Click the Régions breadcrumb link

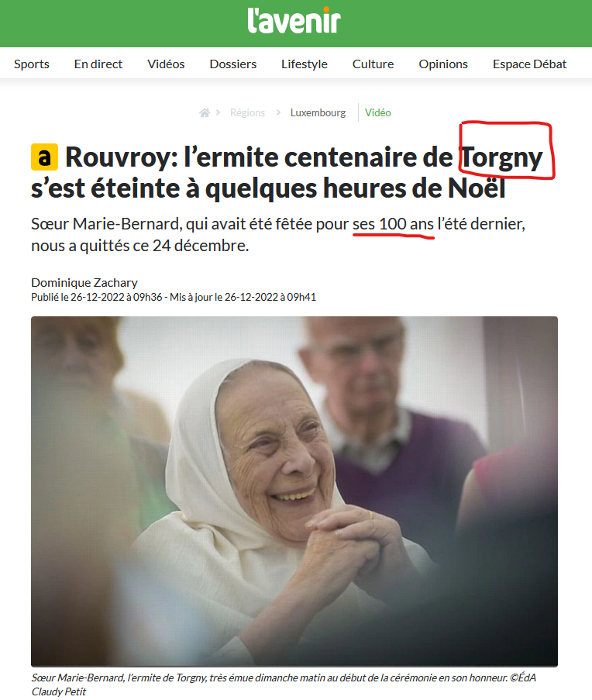click(247, 113)
